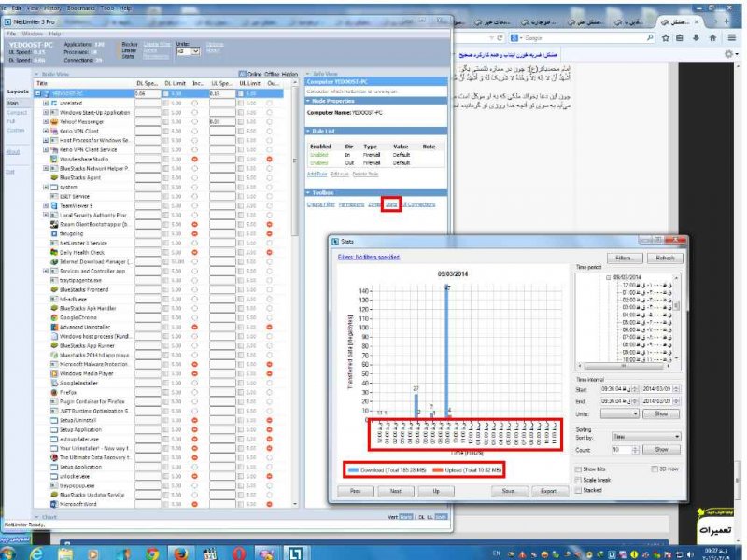Enable the Stacked chart checkbox
Viewport: 747px width, 560px height.
coord(578,490)
